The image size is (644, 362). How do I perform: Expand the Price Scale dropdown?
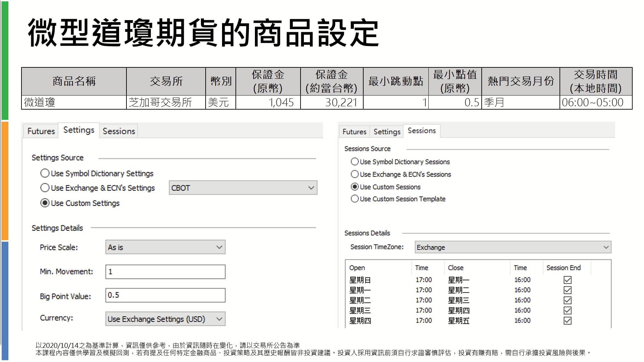(x=165, y=247)
